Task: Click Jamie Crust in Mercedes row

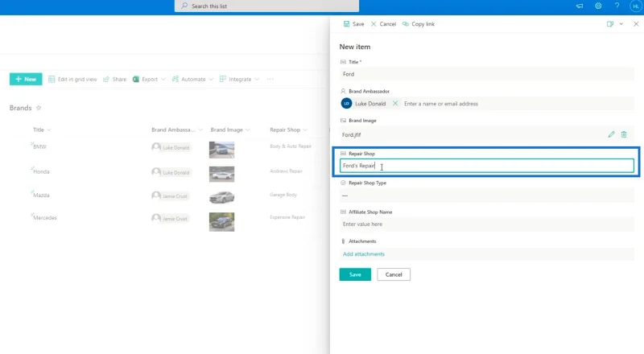Action: [170, 219]
